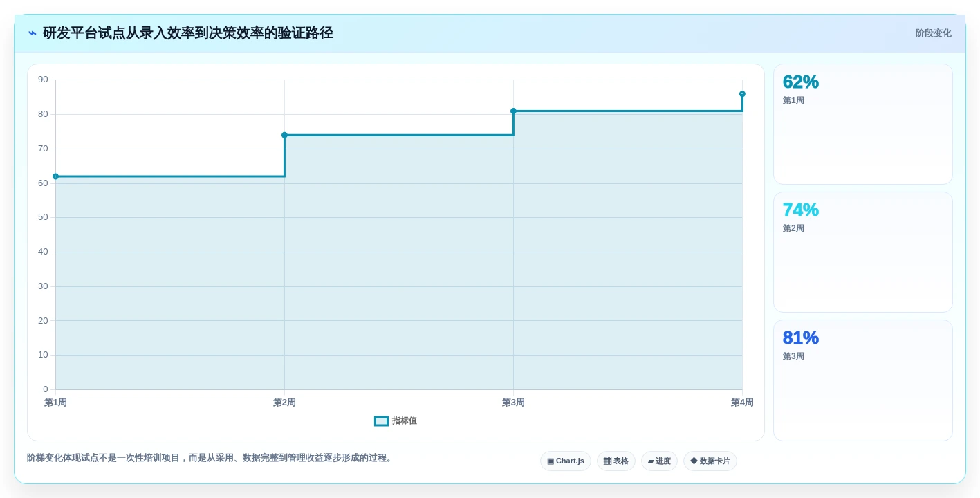Open the 62% 第1周 data card
The height and width of the screenshot is (498, 980).
(x=863, y=124)
